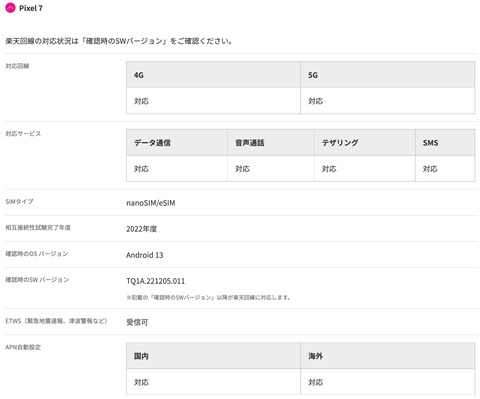Click 対応 value under 海外
480x399 pixels.
[315, 382]
